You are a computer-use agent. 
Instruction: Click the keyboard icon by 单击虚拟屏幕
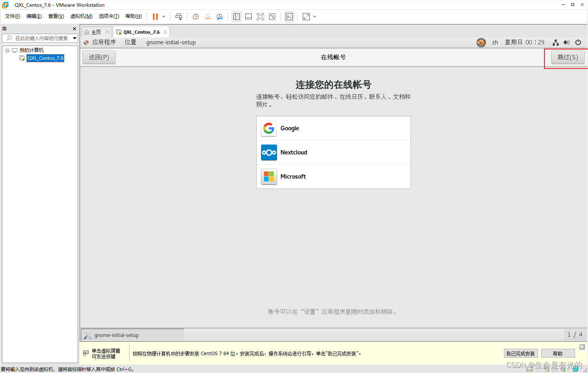(86, 353)
